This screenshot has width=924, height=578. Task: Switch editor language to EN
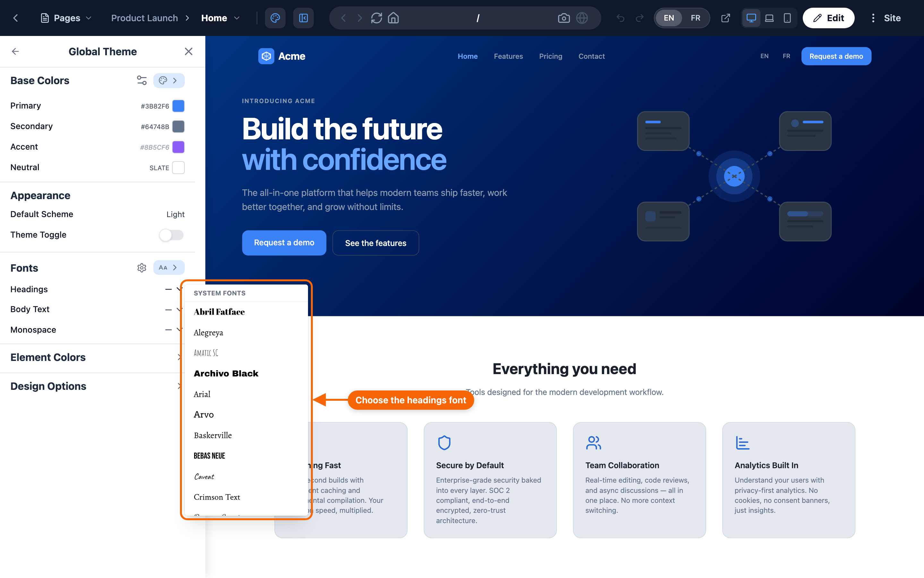pyautogui.click(x=669, y=18)
